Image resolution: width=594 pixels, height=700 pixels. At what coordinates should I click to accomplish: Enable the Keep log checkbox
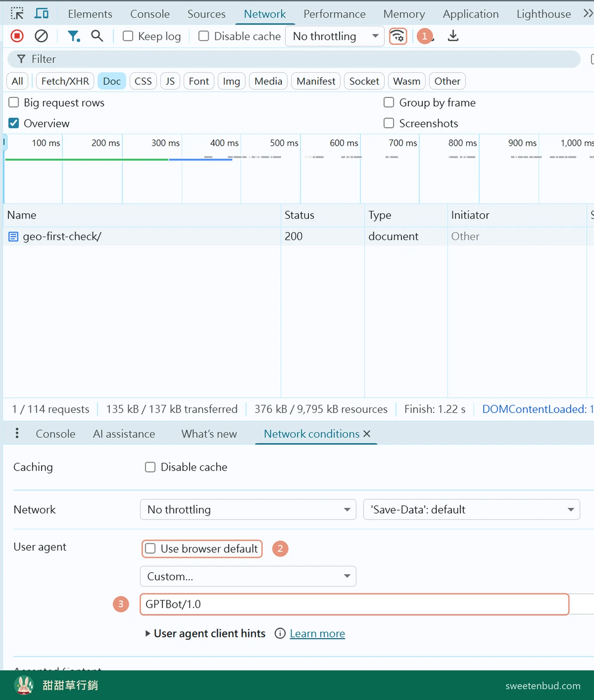[x=128, y=36]
